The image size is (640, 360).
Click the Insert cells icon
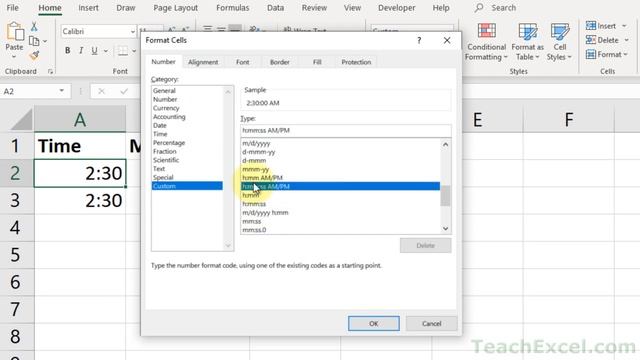[x=591, y=26]
